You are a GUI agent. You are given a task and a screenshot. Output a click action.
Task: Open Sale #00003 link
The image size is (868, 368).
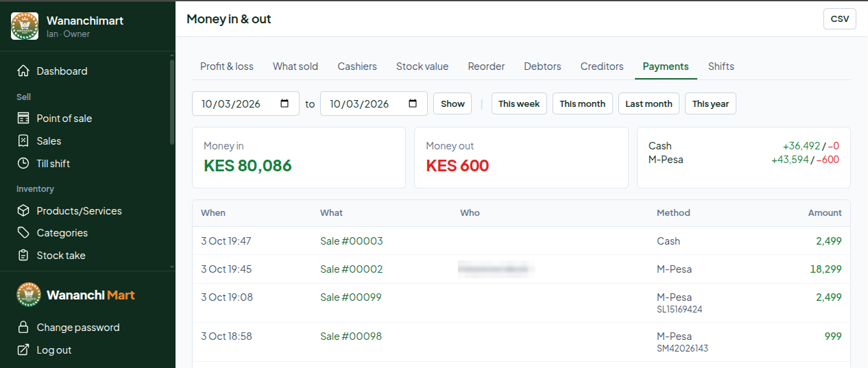351,241
